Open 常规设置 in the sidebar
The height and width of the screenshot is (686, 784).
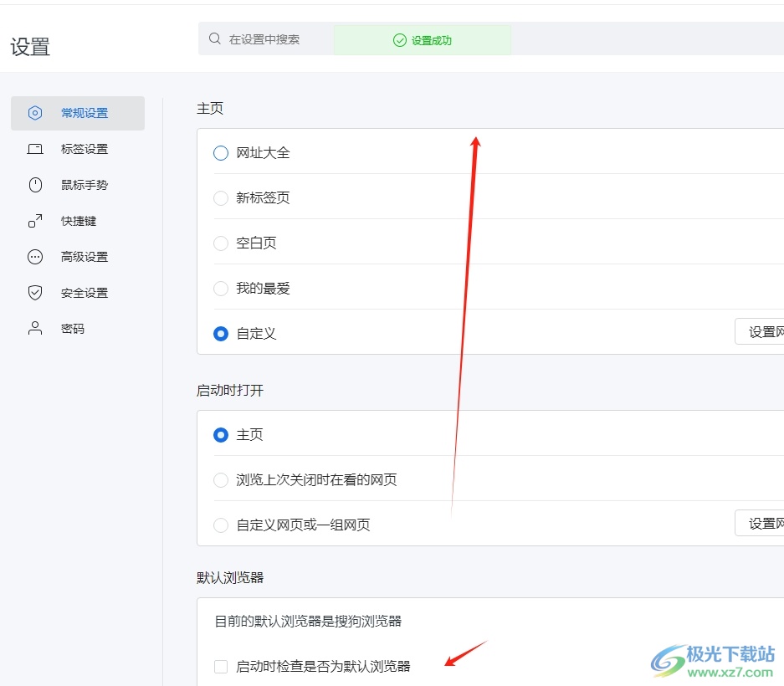[78, 114]
